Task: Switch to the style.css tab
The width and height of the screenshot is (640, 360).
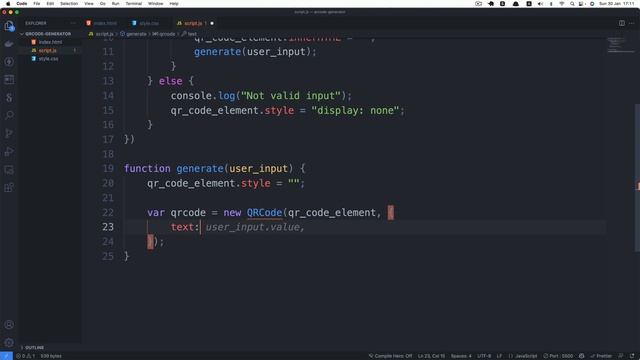Action: [146, 23]
